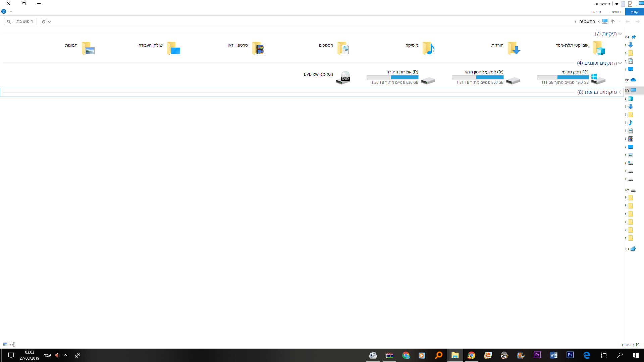Click מחשב זה breadcrumb in address bar
This screenshot has height=362, width=644.
587,21
